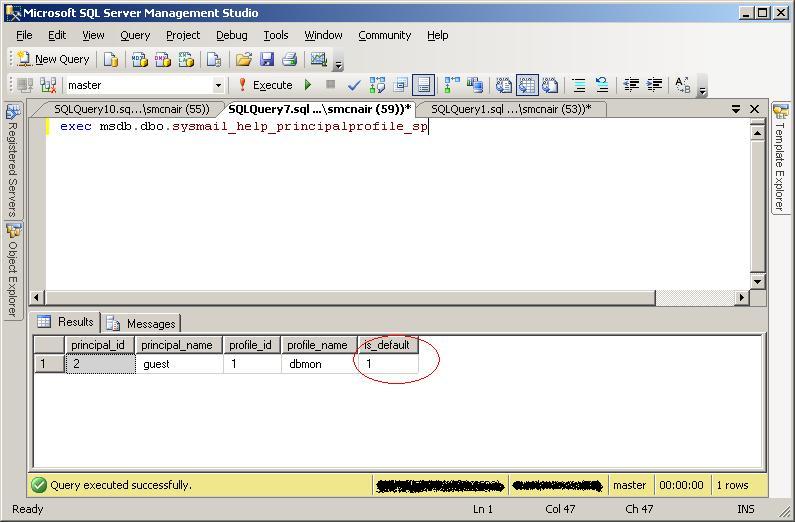
Task: Select the dbmon cell in results
Action: pyautogui.click(x=319, y=364)
